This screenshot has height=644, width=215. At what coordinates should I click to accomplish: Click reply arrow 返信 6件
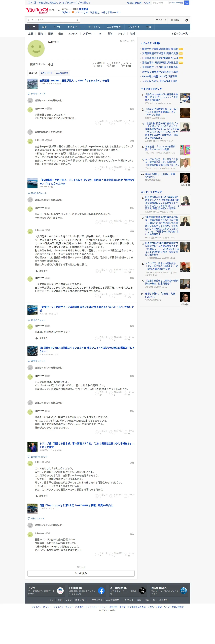pyautogui.click(x=41, y=271)
